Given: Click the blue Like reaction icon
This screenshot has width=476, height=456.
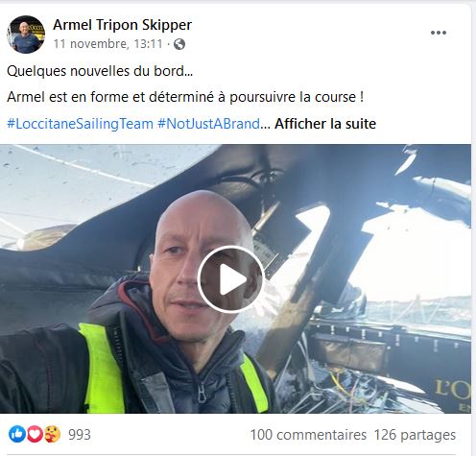Looking at the screenshot, I should click(x=17, y=434).
